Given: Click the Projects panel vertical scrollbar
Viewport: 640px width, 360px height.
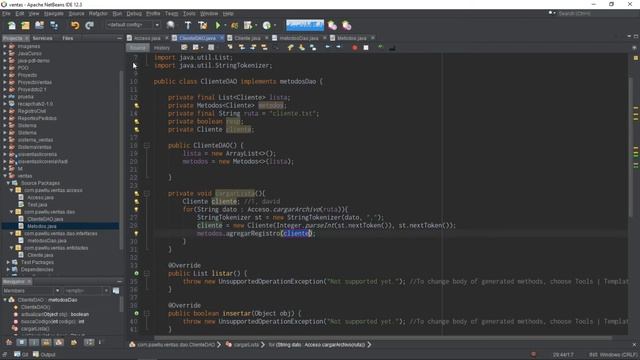Looking at the screenshot, I should pyautogui.click(x=121, y=159).
